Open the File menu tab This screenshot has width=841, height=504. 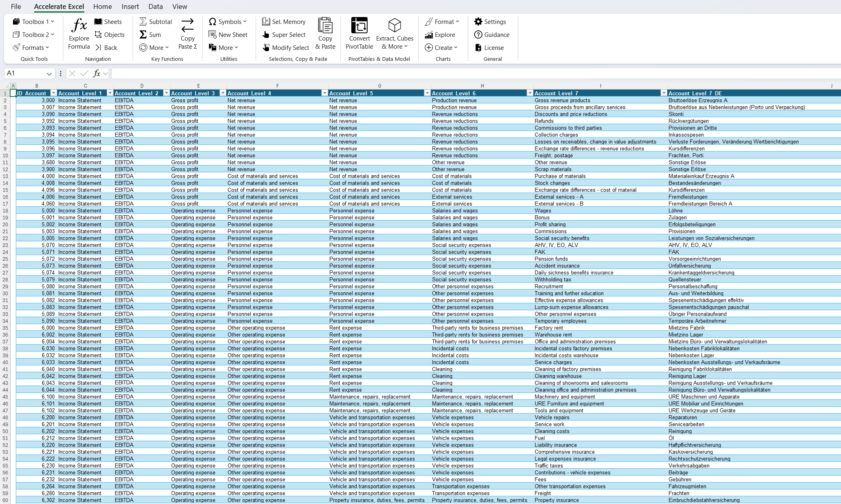point(16,6)
